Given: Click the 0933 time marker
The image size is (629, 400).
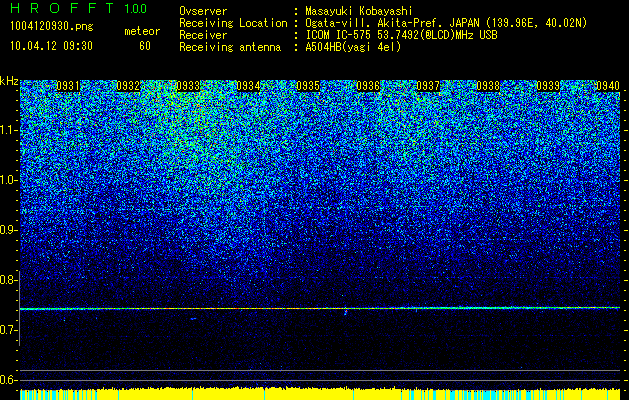Looking at the screenshot, I should pos(188,86).
